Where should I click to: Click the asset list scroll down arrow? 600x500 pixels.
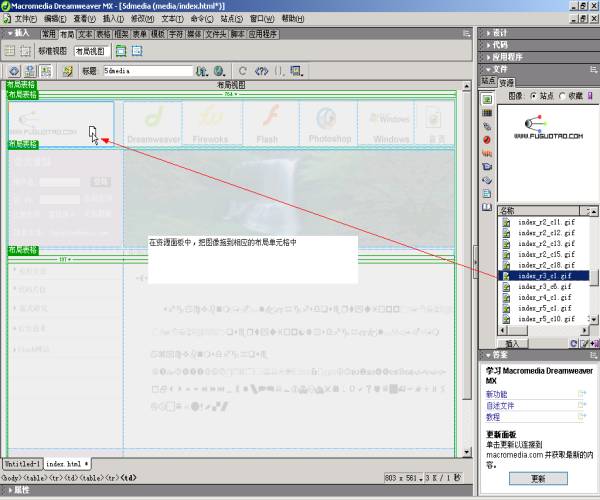(x=593, y=319)
